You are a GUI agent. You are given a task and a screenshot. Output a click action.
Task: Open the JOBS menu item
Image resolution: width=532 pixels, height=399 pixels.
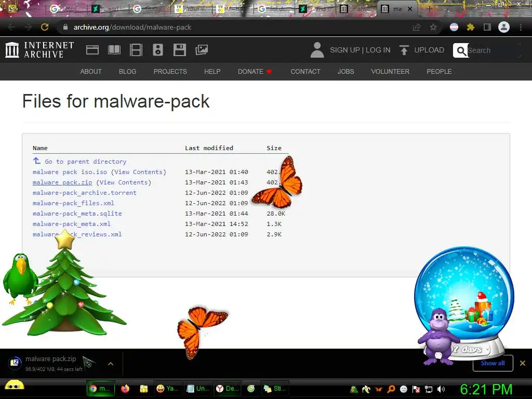click(345, 72)
